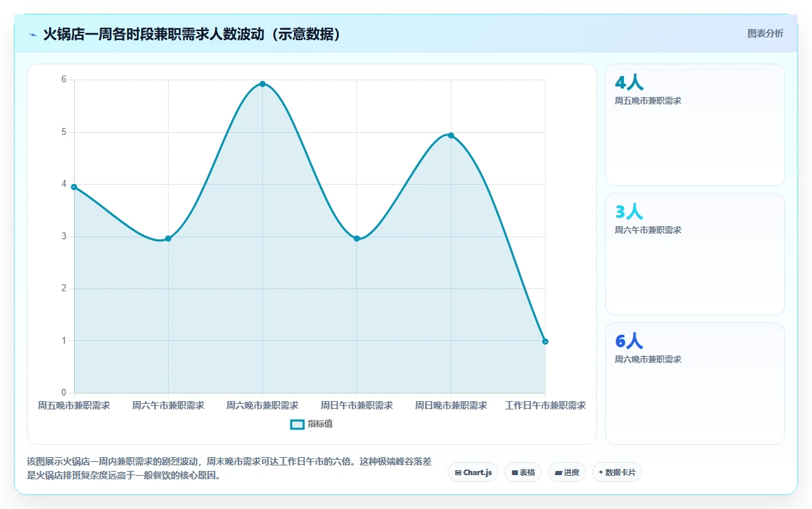Select the 周六晚市兼职需求 peak data point

tap(263, 84)
